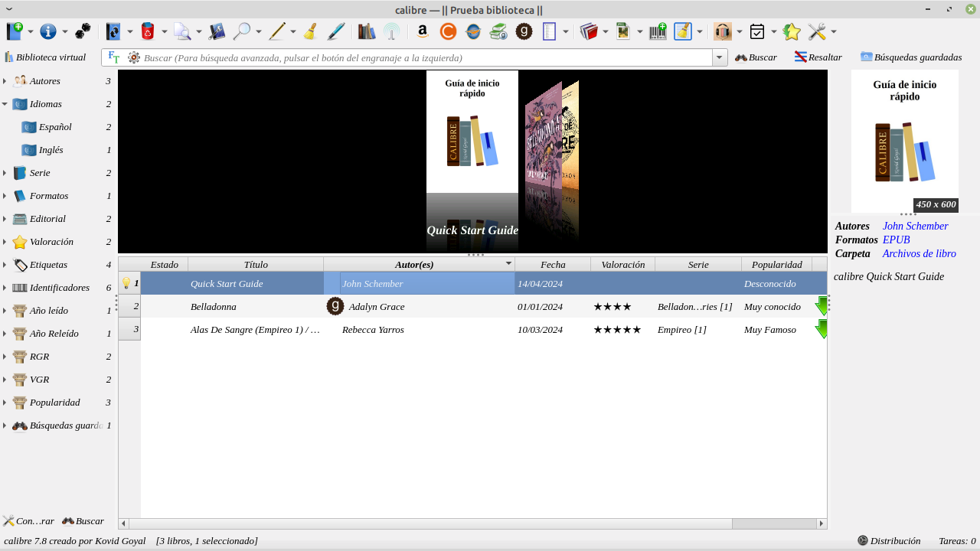Click the Download metadata page icon
The height and width of the screenshot is (551, 980).
pyautogui.click(x=182, y=31)
